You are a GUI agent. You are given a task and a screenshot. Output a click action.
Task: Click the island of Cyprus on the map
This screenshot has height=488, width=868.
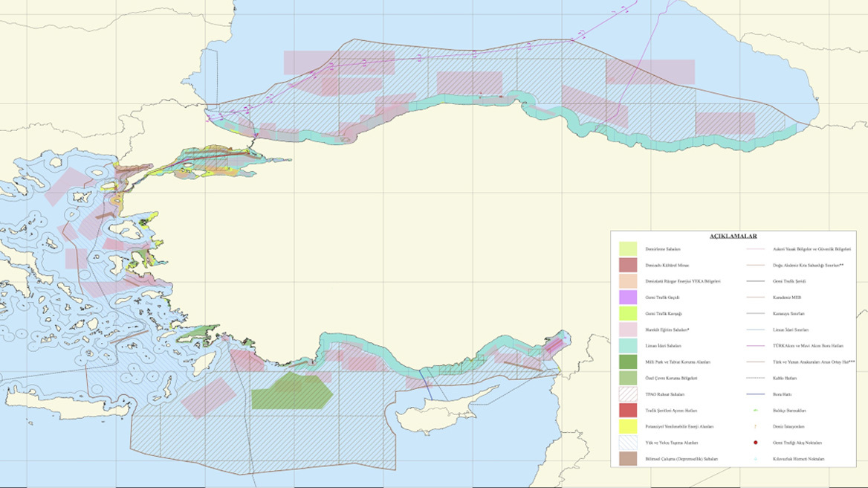pos(453,408)
